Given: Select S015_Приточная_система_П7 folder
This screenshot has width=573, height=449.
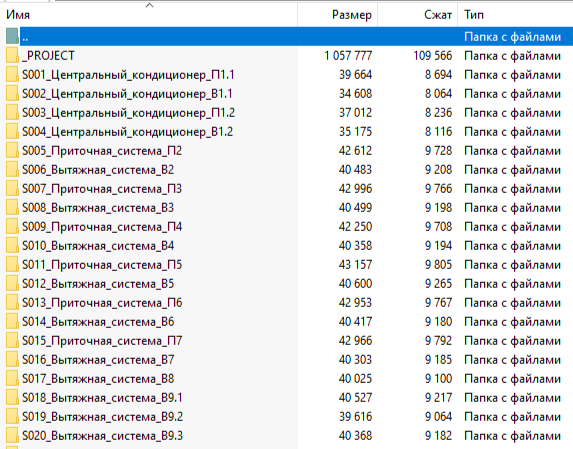Looking at the screenshot, I should [x=102, y=340].
